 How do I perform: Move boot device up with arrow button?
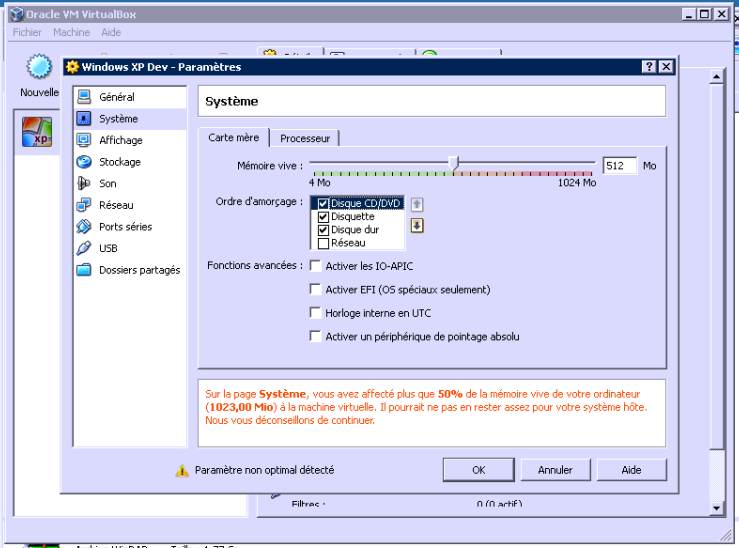point(417,204)
